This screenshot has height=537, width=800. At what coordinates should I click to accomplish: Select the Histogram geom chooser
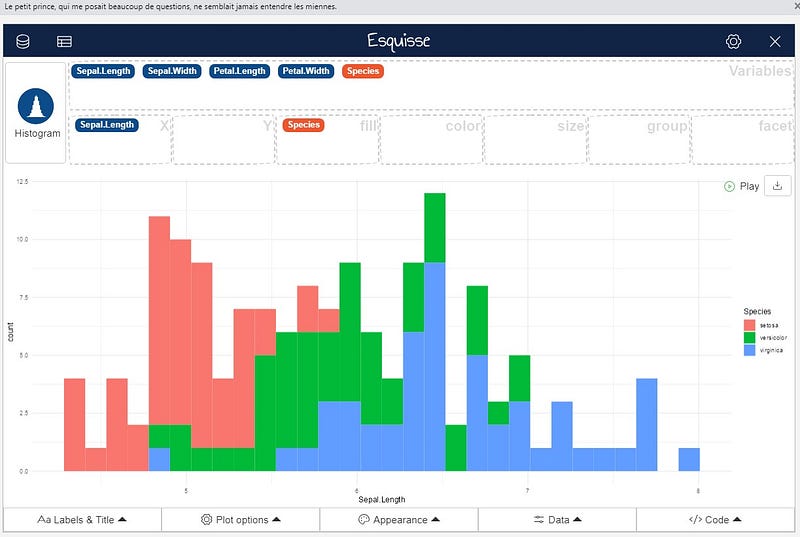pyautogui.click(x=36, y=113)
